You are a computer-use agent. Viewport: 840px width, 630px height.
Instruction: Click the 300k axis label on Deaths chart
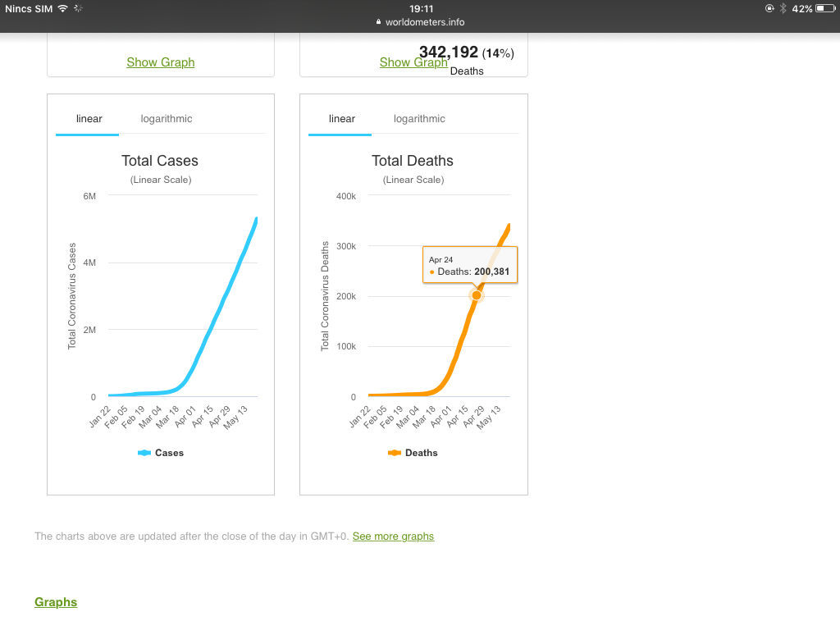click(346, 246)
